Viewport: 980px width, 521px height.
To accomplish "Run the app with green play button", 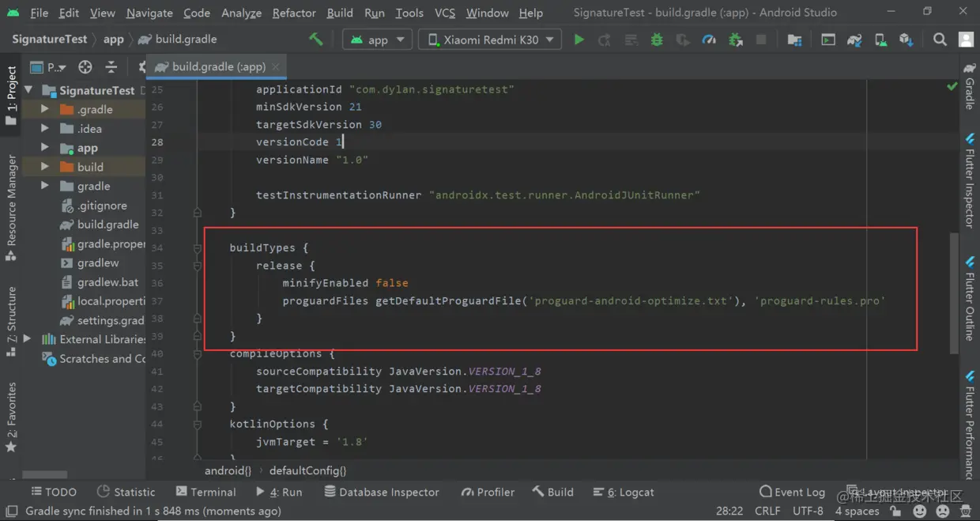I will [579, 40].
